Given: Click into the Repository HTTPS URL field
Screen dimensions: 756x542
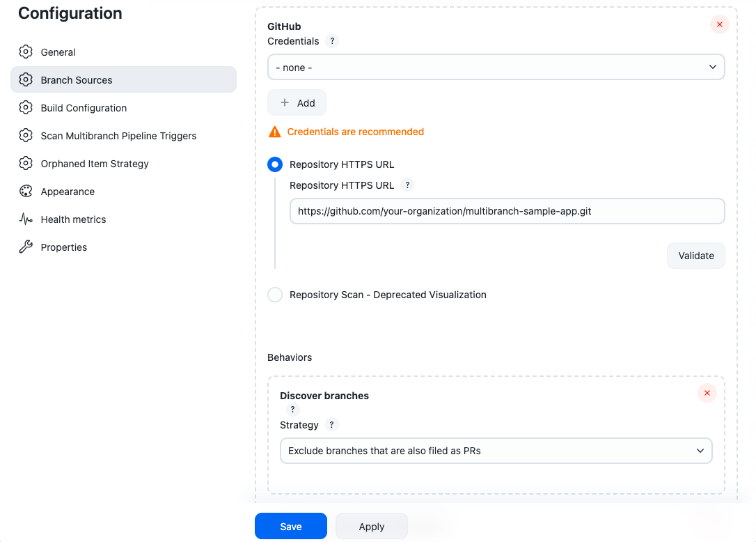Looking at the screenshot, I should [507, 211].
